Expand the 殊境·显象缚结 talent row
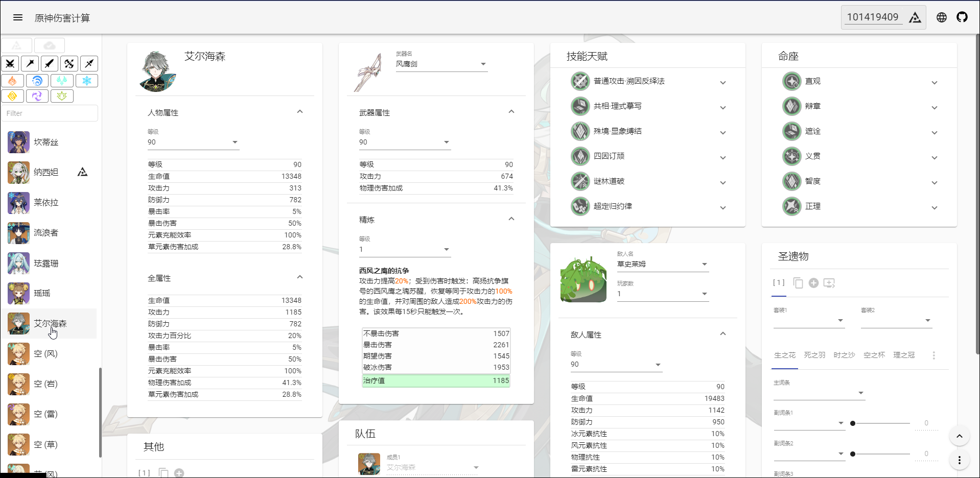 click(723, 133)
